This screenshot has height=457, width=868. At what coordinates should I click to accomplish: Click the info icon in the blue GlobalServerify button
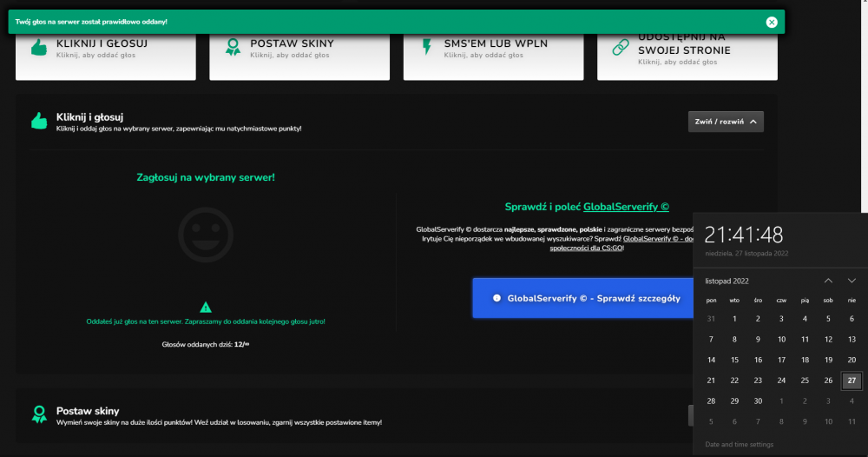(496, 298)
